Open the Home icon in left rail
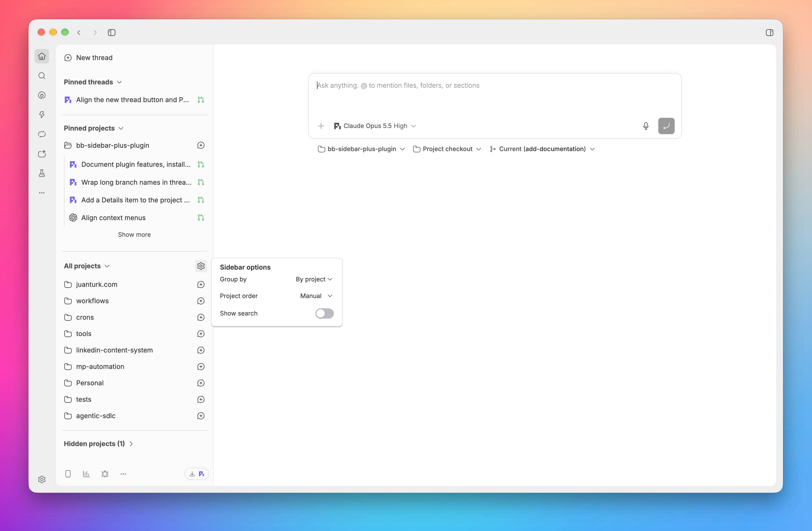812x531 pixels. point(42,56)
